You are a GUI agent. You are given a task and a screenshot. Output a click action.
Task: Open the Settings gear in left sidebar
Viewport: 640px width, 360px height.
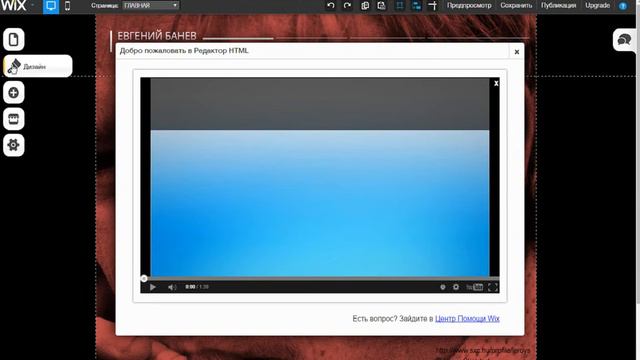pyautogui.click(x=13, y=145)
